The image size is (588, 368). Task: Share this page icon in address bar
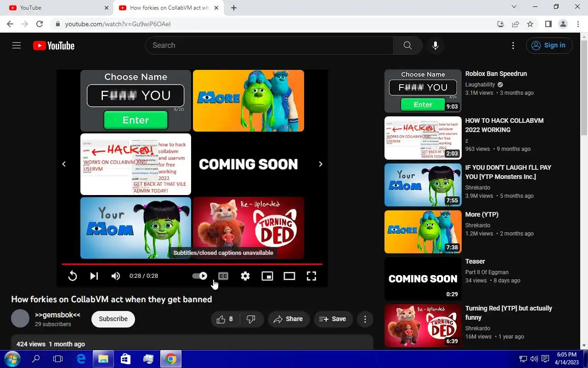click(515, 24)
